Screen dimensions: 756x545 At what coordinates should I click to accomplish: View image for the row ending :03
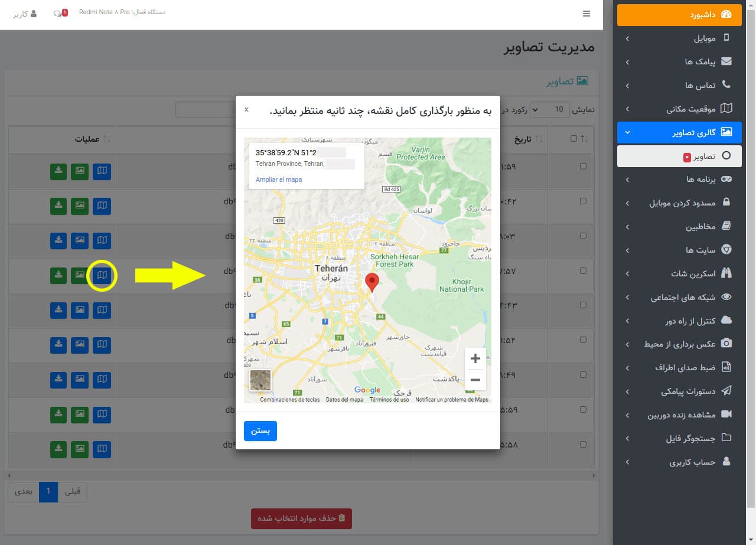pos(80,241)
